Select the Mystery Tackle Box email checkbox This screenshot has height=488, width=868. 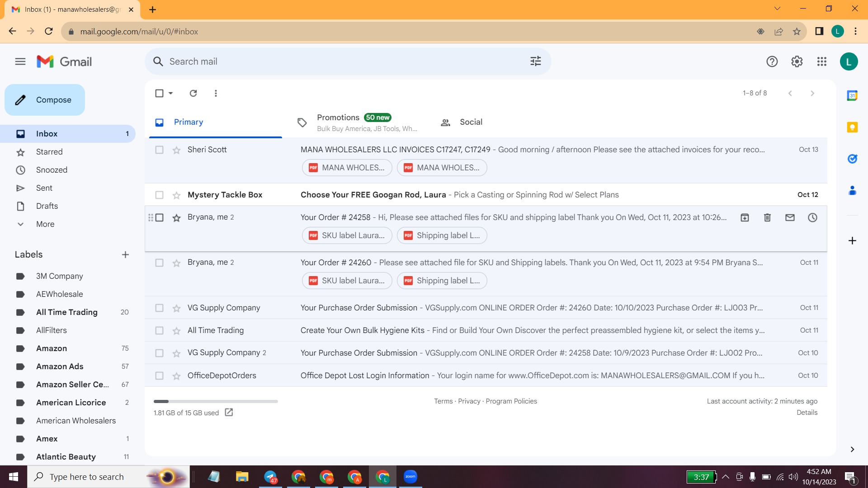tap(159, 195)
